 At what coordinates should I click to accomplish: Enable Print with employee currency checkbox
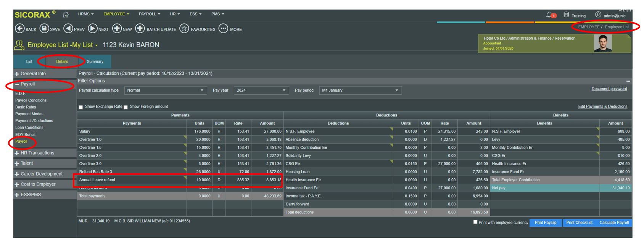[475, 222]
